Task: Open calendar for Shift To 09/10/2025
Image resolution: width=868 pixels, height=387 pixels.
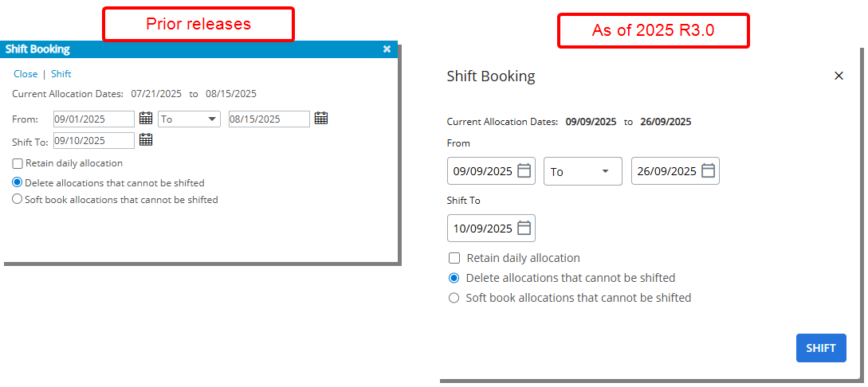Action: point(146,139)
